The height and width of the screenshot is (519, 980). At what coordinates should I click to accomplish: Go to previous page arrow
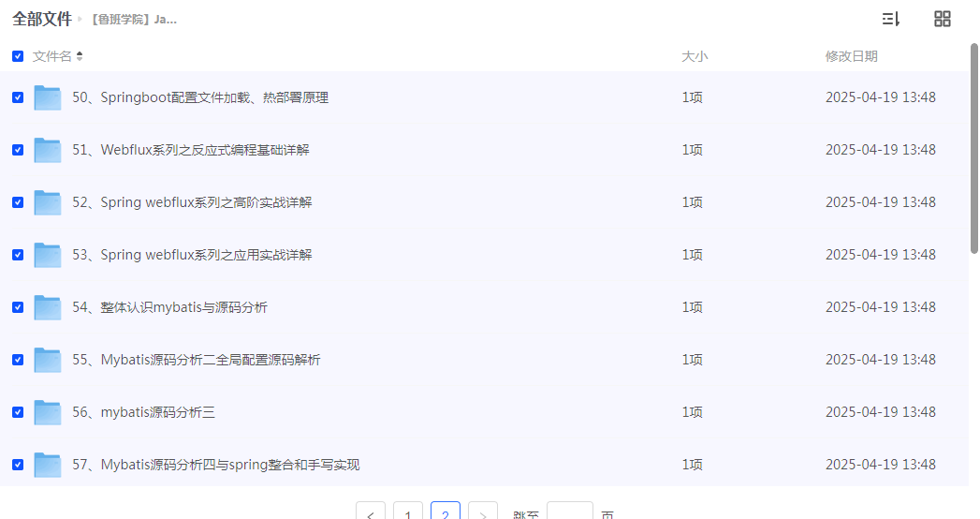[x=371, y=512]
